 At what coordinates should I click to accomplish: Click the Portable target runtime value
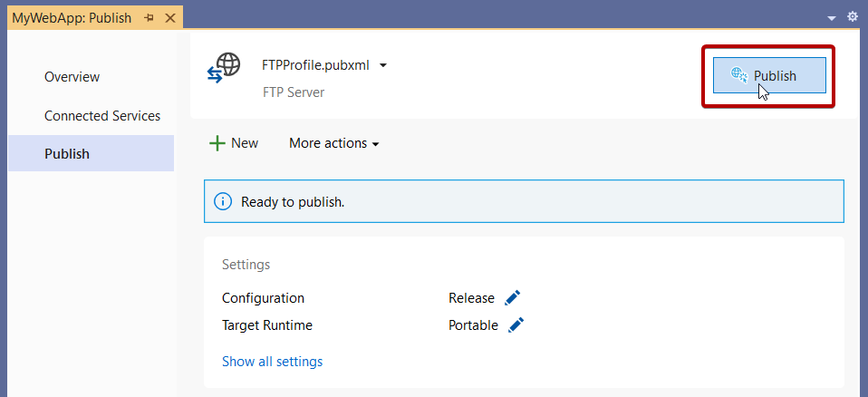(x=473, y=325)
